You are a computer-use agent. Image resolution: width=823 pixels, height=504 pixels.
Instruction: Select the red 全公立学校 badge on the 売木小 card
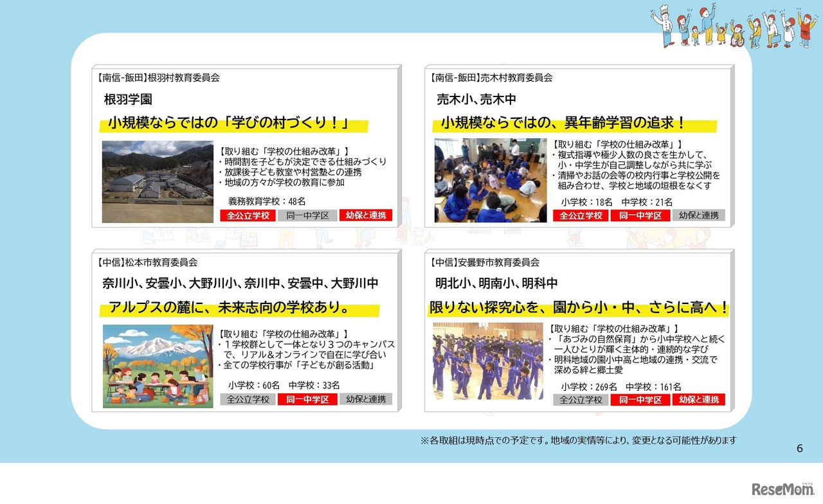click(x=579, y=215)
